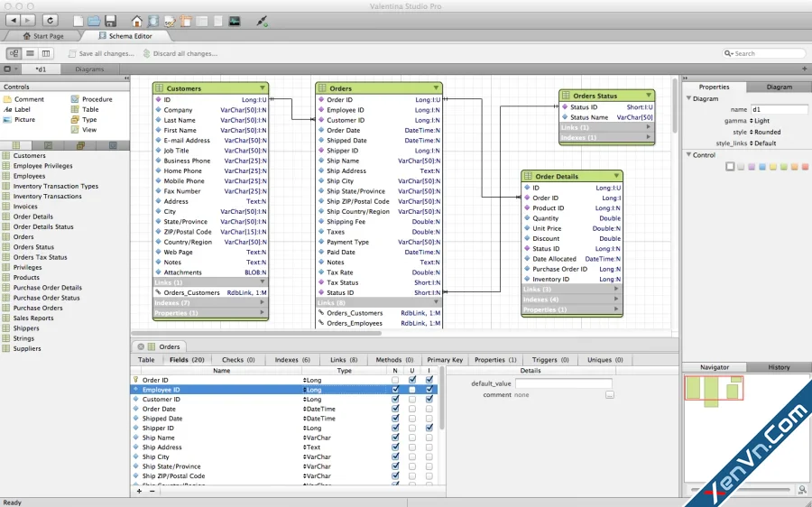The height and width of the screenshot is (507, 812).
Task: Pick the purple control color swatch
Action: (x=752, y=166)
